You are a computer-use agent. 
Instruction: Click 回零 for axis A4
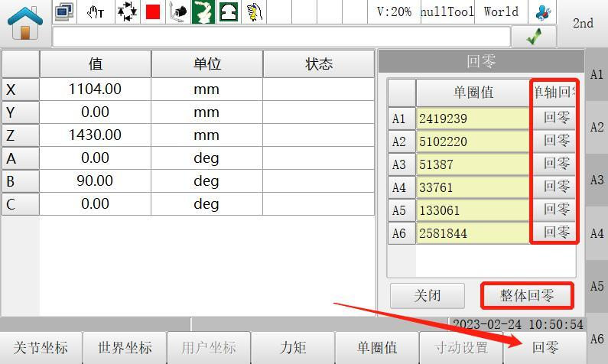pos(555,187)
